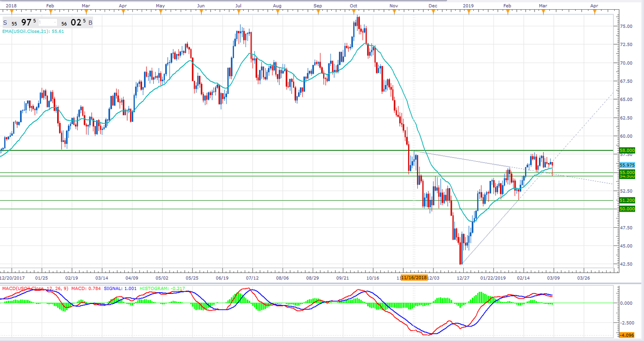Select the 58.000 horizontal line price tag
644x341 pixels.
(x=627, y=150)
